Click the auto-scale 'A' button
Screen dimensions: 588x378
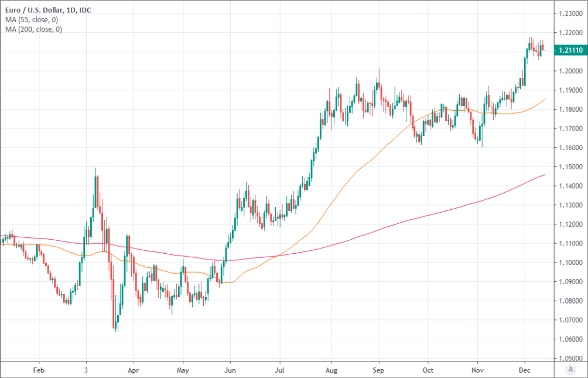[x=570, y=369]
